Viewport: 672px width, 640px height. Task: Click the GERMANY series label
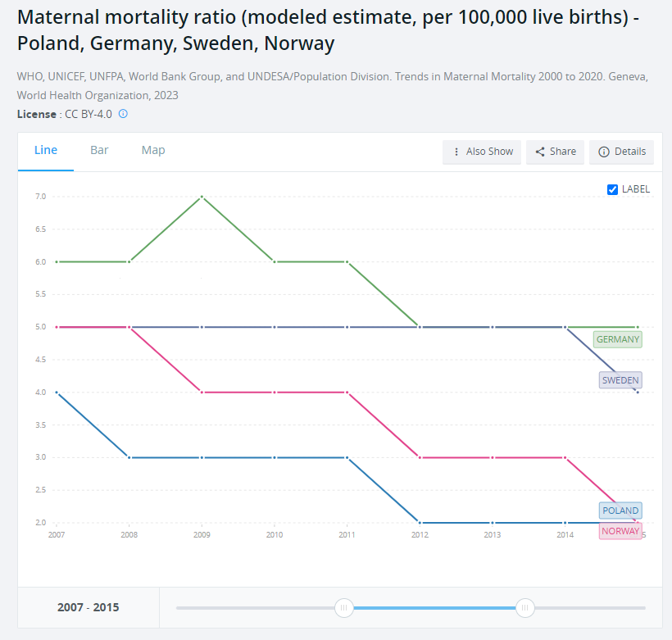point(618,339)
